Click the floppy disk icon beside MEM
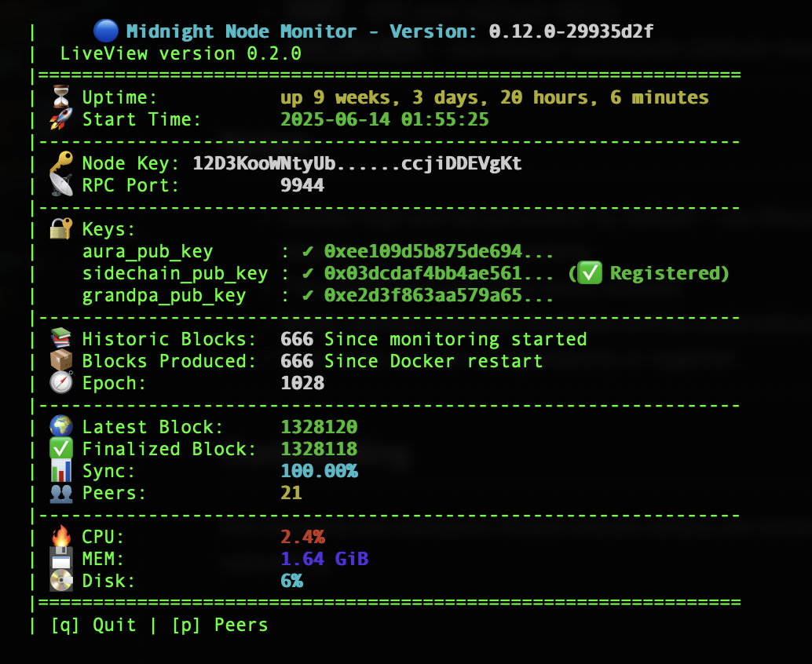Image resolution: width=812 pixels, height=664 pixels. (x=60, y=559)
